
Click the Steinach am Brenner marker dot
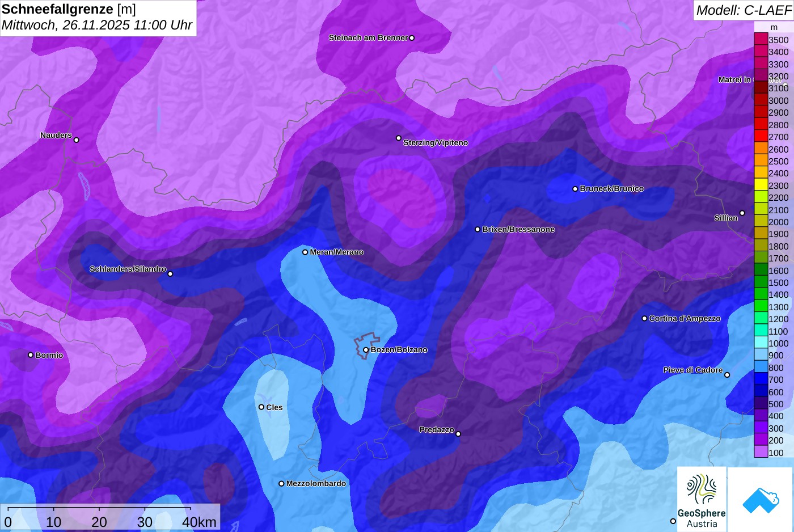tap(412, 38)
